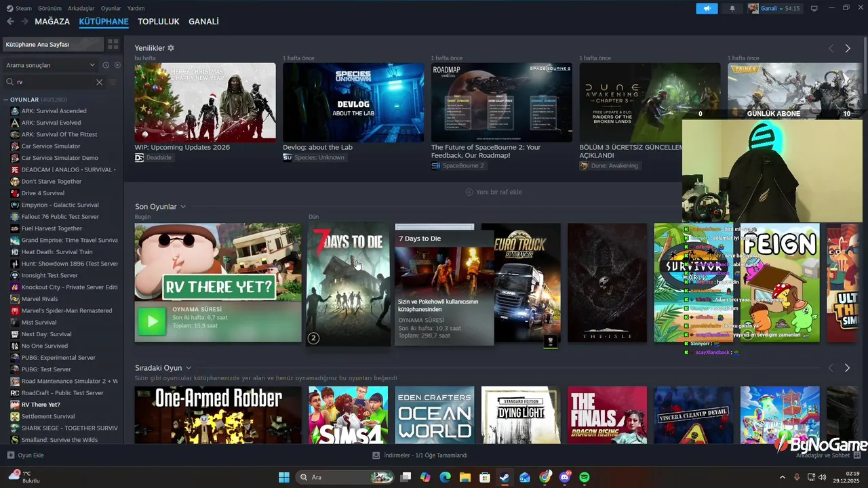This screenshot has width=868, height=488.
Task: Expand the Son Oyunlar shelf dropdown
Action: (183, 207)
